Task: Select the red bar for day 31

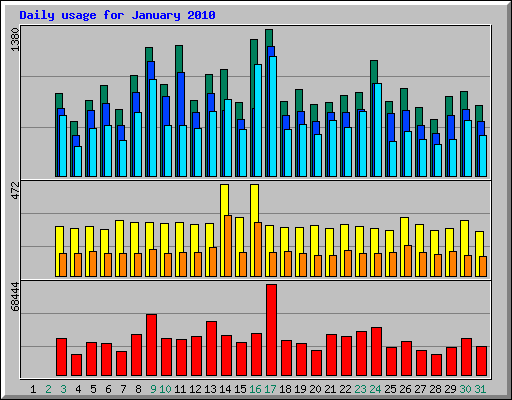Action: (x=481, y=361)
